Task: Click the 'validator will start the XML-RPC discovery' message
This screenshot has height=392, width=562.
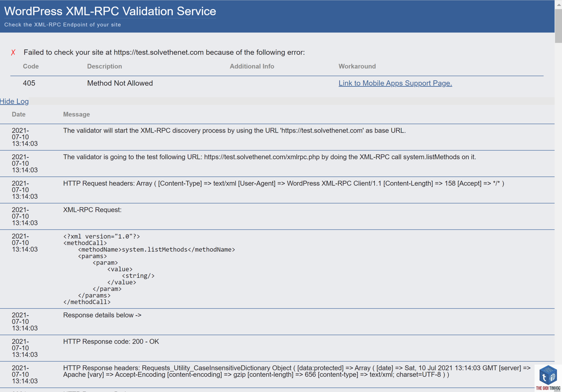Action: point(234,130)
